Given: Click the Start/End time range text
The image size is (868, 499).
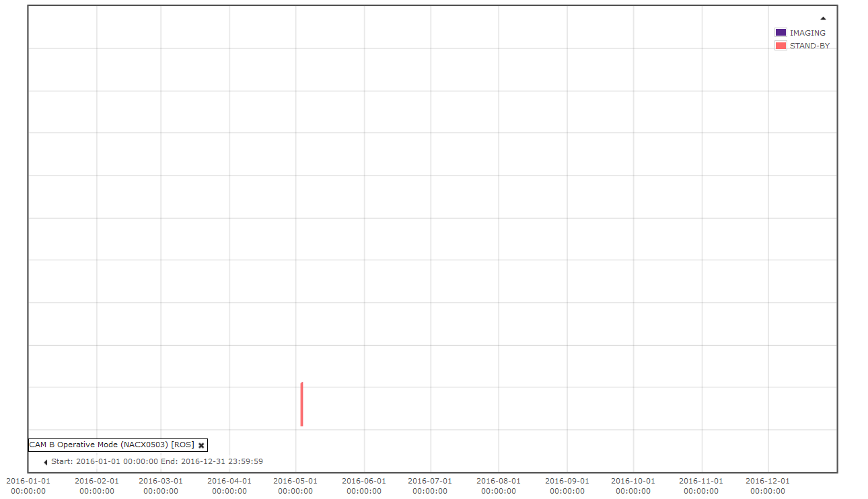Looking at the screenshot, I should (157, 461).
